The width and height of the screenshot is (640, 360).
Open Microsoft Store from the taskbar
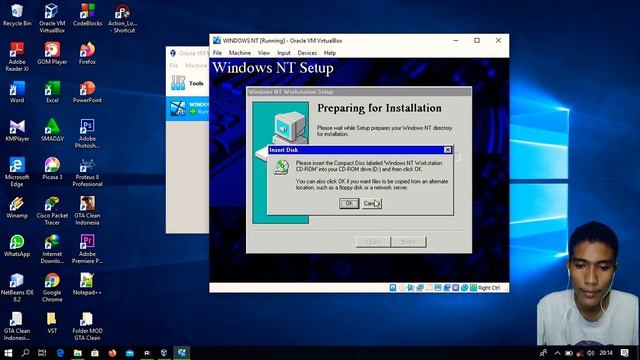click(95, 353)
